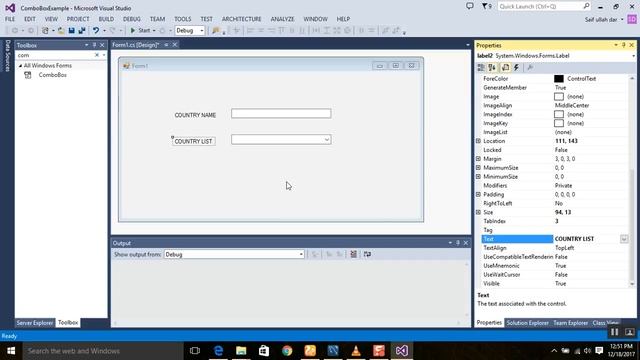Expand the MaximumSize property
This screenshot has height=360, width=640.
pos(478,168)
